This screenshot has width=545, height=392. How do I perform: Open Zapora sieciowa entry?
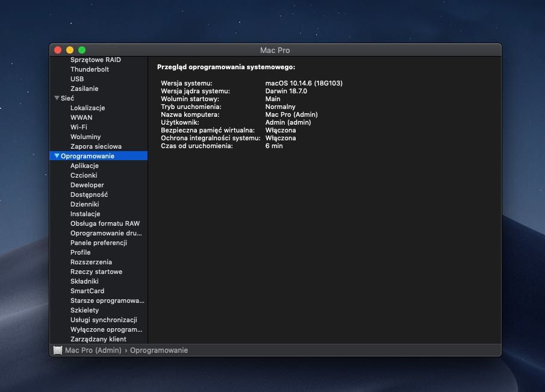tap(96, 146)
